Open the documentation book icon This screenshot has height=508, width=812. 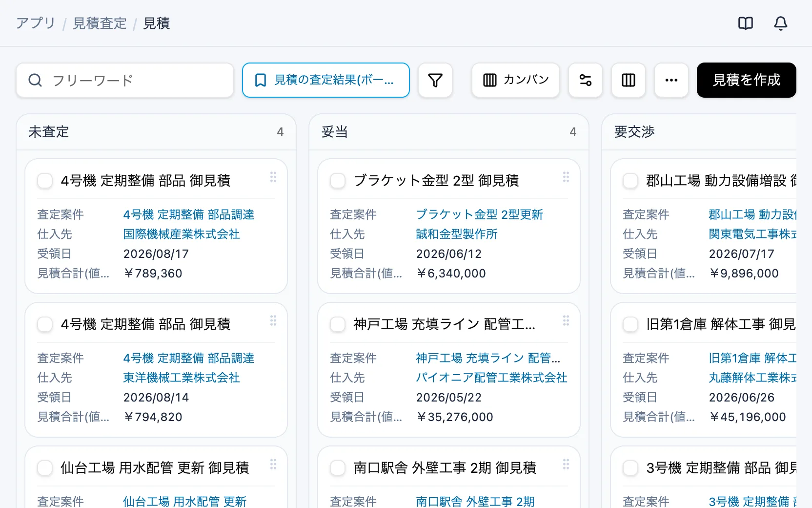click(746, 23)
